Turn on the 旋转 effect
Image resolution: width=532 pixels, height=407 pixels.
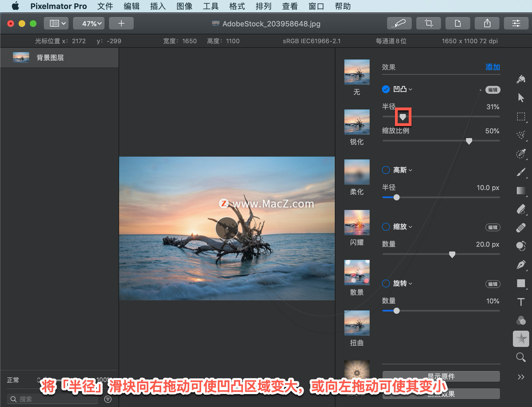tap(386, 283)
